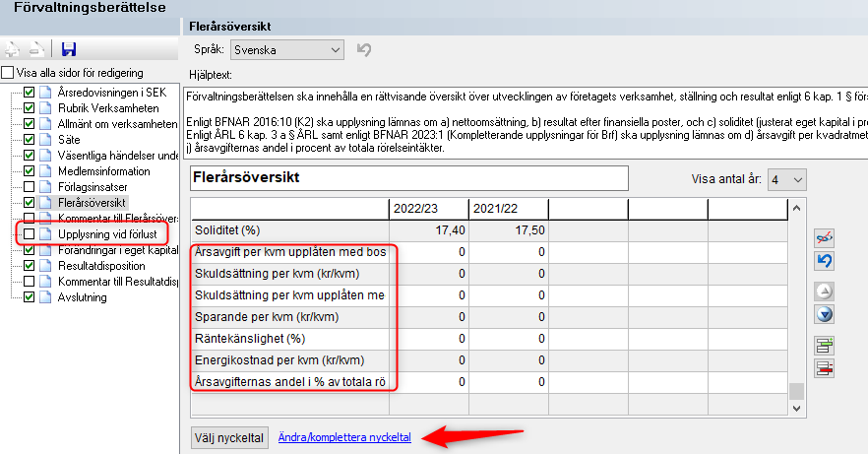Click document icon next to Flerårsöversikt

point(45,203)
